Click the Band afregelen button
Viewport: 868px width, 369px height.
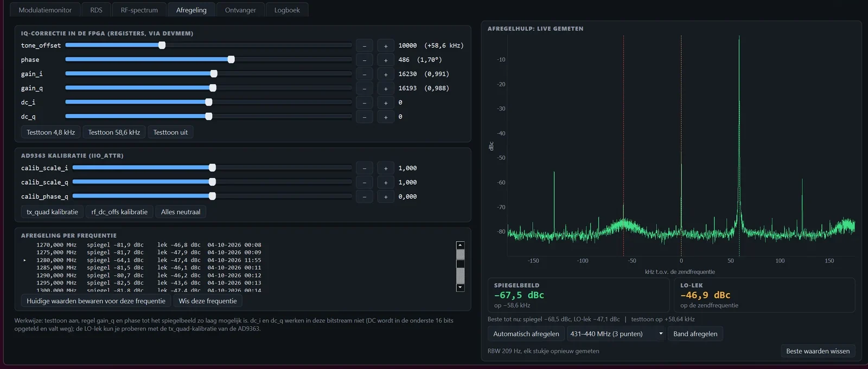pos(695,334)
